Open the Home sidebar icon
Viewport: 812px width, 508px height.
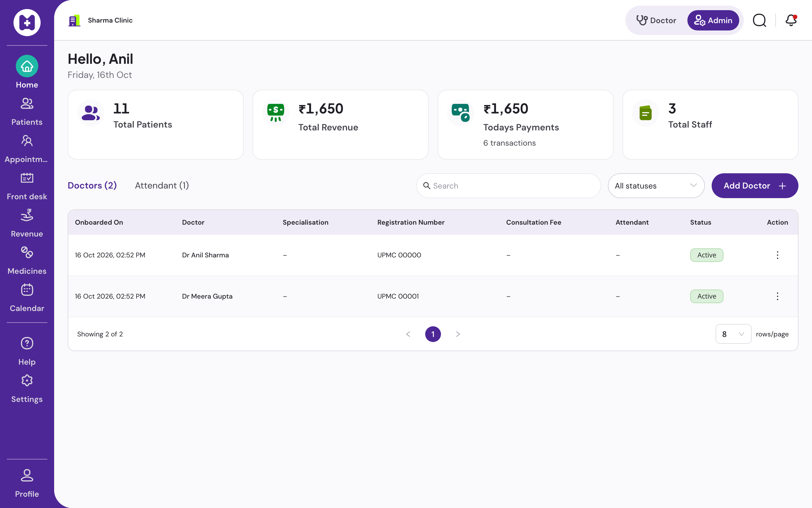tap(27, 66)
